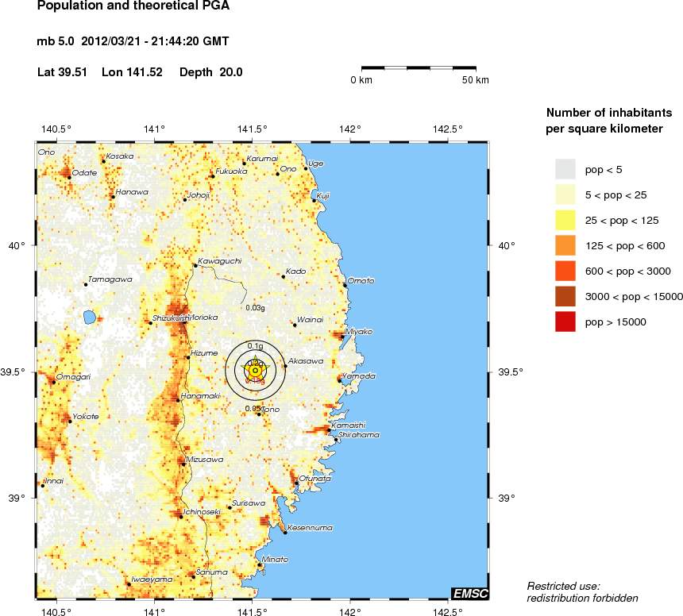Select the pale yellow '5 < pop < 25' swatch
The height and width of the screenshot is (616, 683).
coord(565,194)
